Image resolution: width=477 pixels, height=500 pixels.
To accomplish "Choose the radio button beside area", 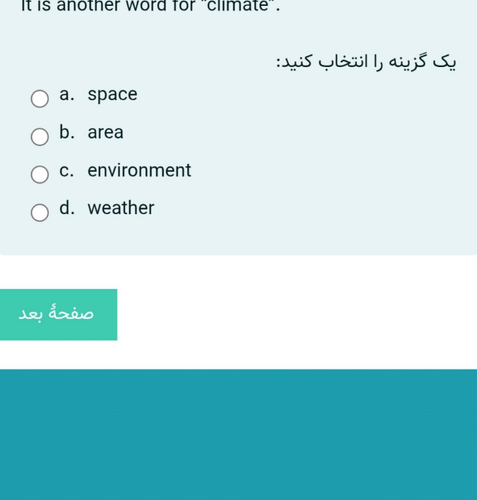I will point(40,137).
